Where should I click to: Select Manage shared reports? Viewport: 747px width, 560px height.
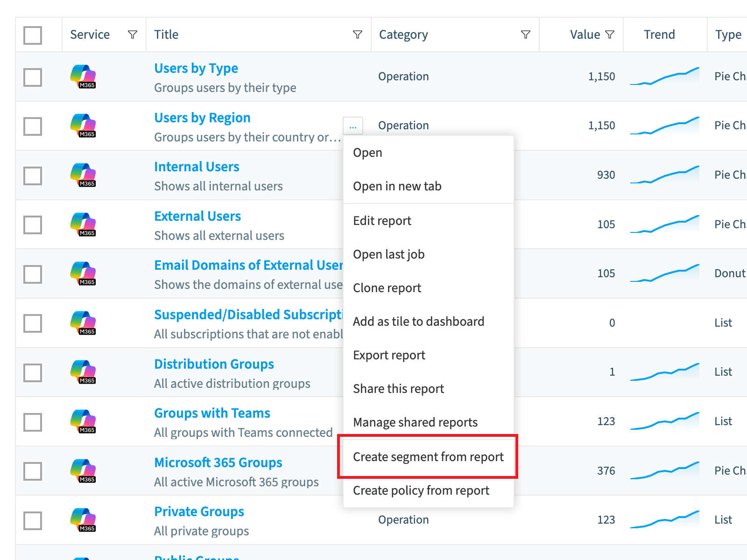[x=429, y=422]
